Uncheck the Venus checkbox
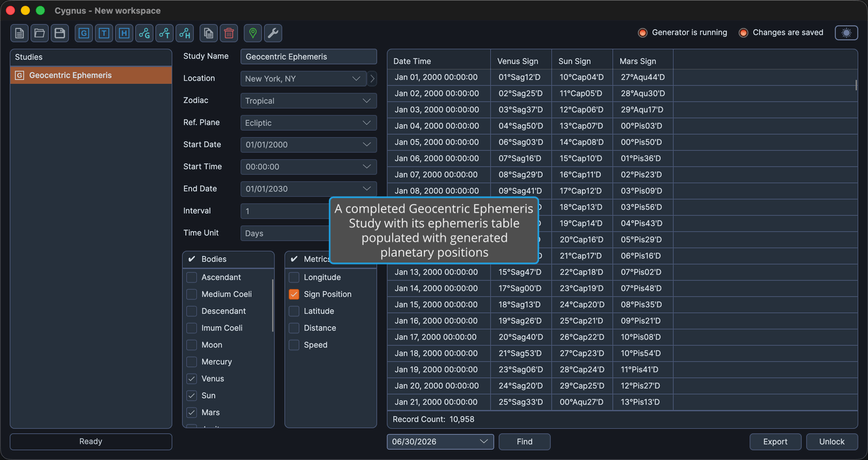 click(x=192, y=379)
